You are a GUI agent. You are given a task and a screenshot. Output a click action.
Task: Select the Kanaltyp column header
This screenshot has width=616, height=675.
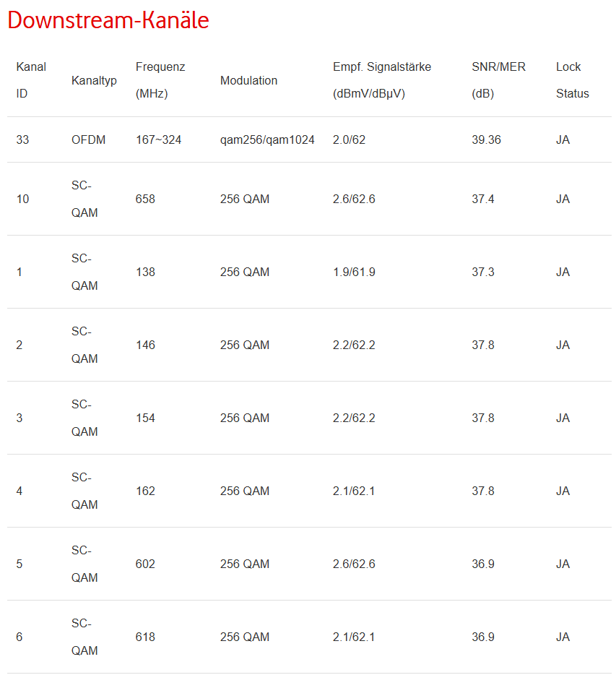coord(94,80)
